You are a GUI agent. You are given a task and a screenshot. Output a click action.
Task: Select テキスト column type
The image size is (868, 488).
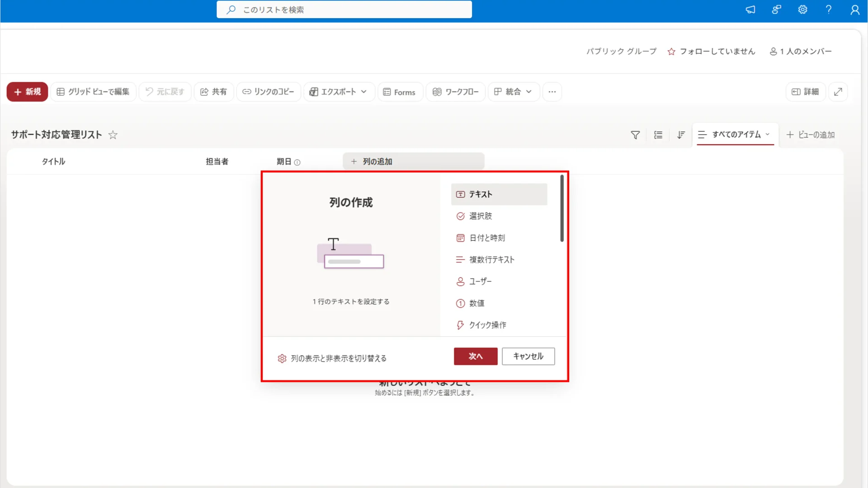tap(499, 194)
